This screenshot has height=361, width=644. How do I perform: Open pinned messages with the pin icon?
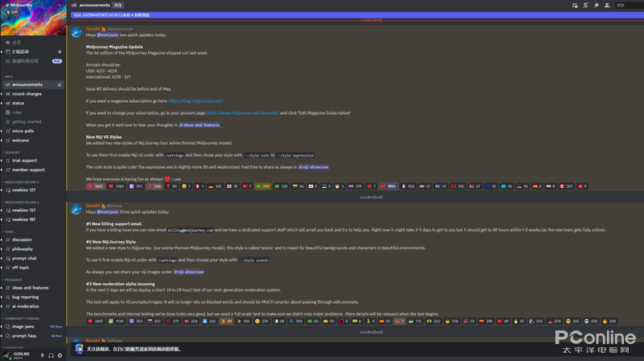tap(597, 6)
